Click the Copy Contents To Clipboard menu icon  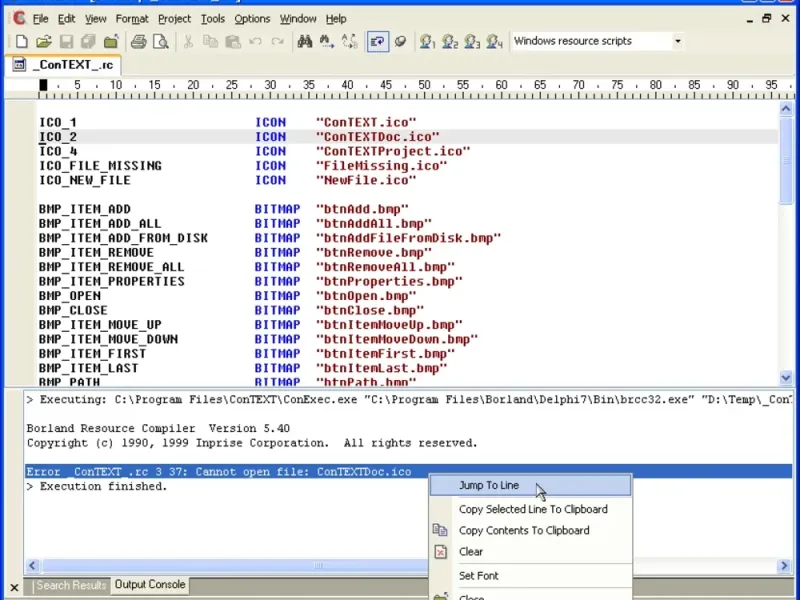440,531
